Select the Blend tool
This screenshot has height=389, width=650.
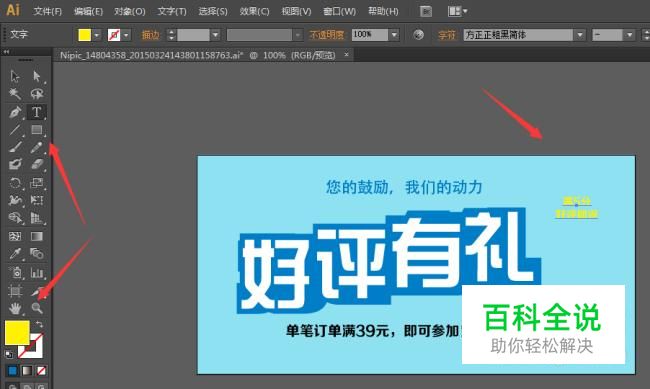[36, 254]
